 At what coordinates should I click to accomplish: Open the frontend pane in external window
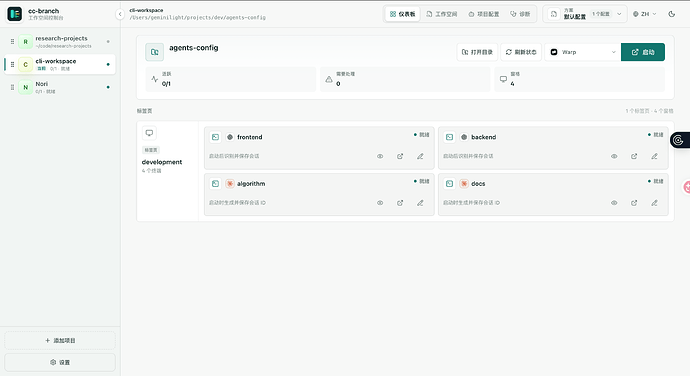click(x=400, y=156)
